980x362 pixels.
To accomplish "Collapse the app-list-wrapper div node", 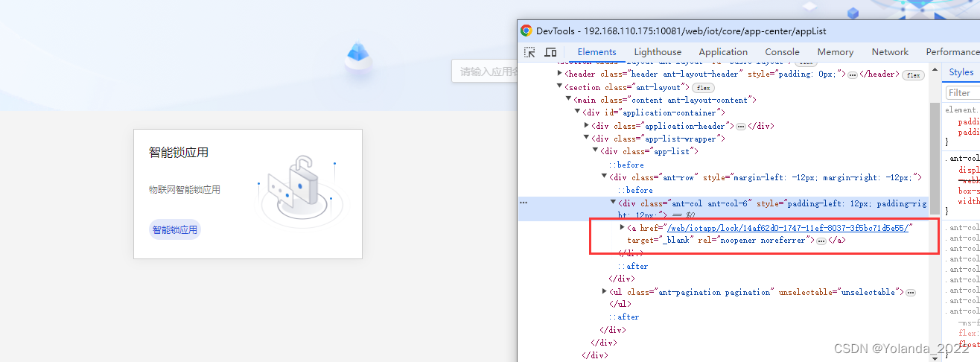I will [x=586, y=139].
